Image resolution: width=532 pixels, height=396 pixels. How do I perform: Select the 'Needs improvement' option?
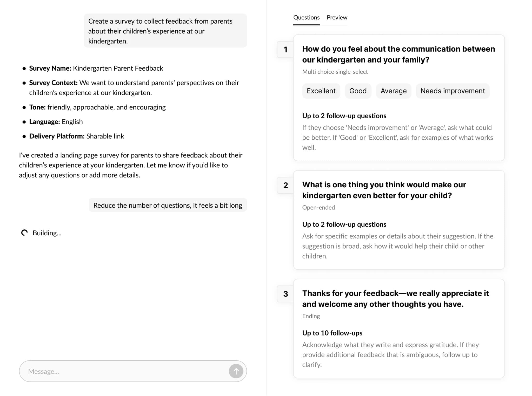[453, 91]
